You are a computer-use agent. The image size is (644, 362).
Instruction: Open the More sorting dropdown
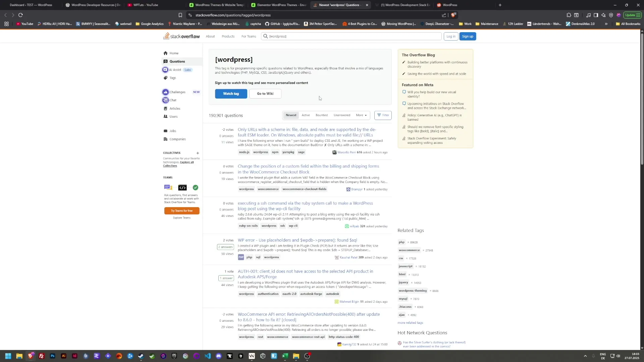[x=361, y=115]
